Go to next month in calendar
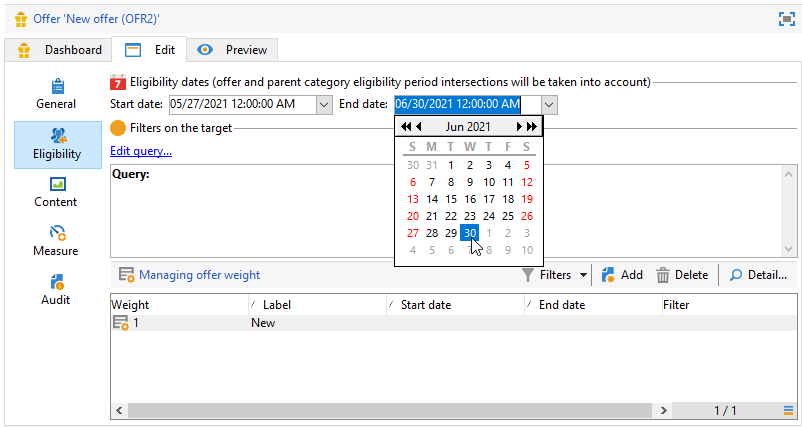The width and height of the screenshot is (802, 428). [519, 127]
